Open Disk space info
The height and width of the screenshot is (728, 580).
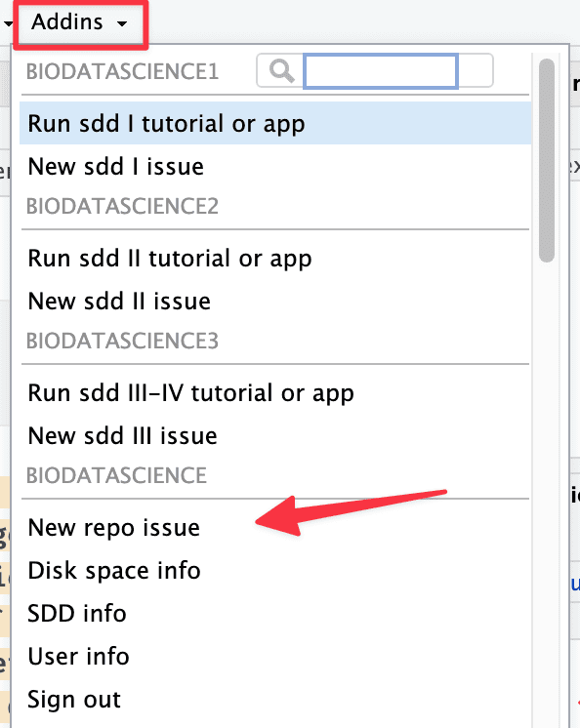click(x=275, y=570)
